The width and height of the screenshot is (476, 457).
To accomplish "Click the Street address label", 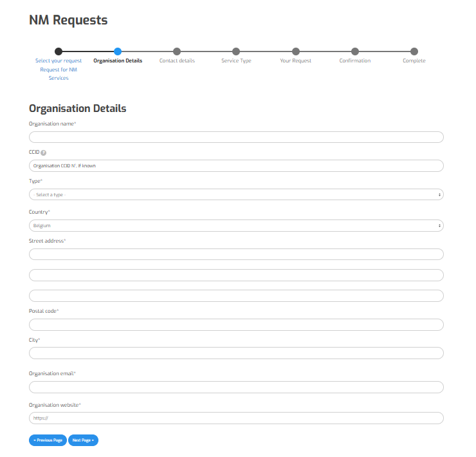I will (x=47, y=241).
